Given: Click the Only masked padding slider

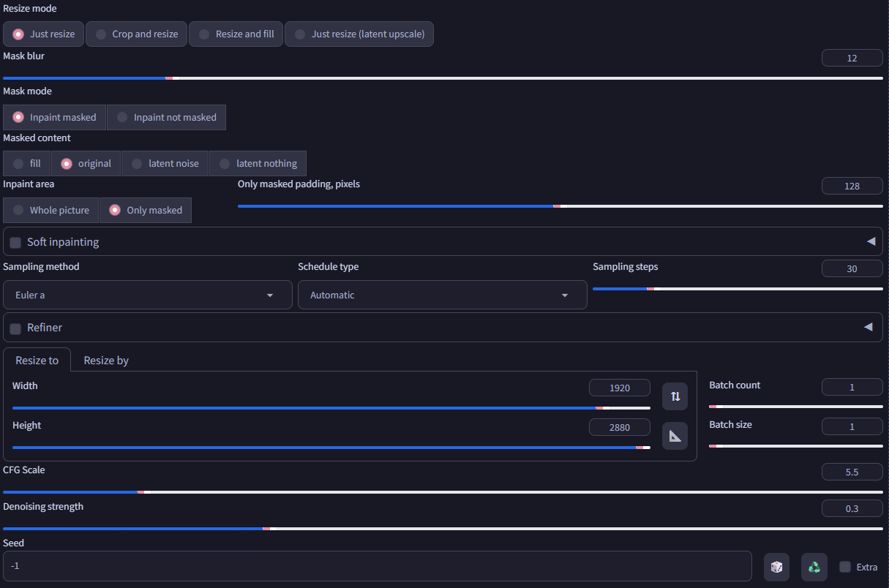Looking at the screenshot, I should pyautogui.click(x=560, y=206).
